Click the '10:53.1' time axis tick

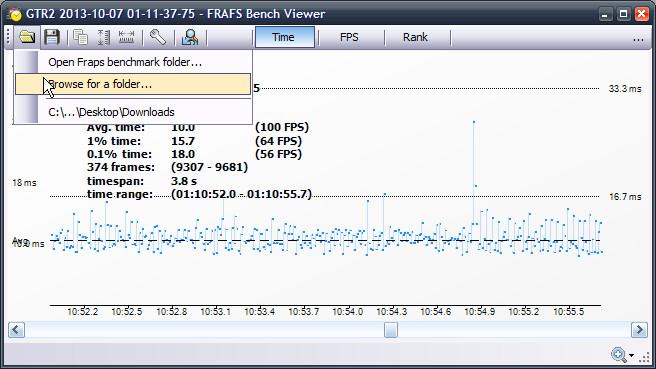point(215,312)
